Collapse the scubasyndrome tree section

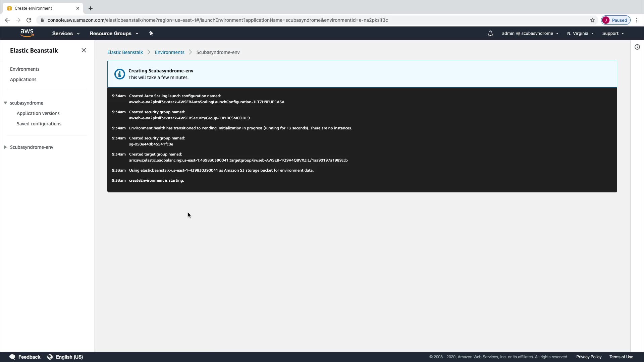tap(5, 103)
